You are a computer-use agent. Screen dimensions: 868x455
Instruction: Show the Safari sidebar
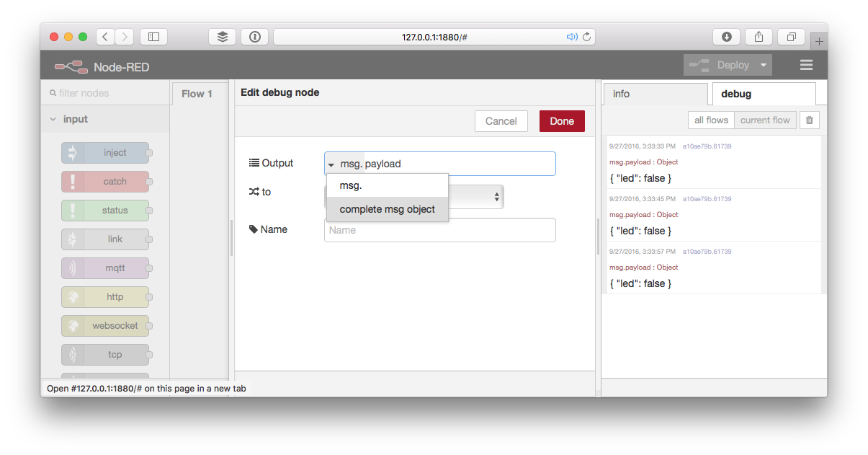click(153, 37)
